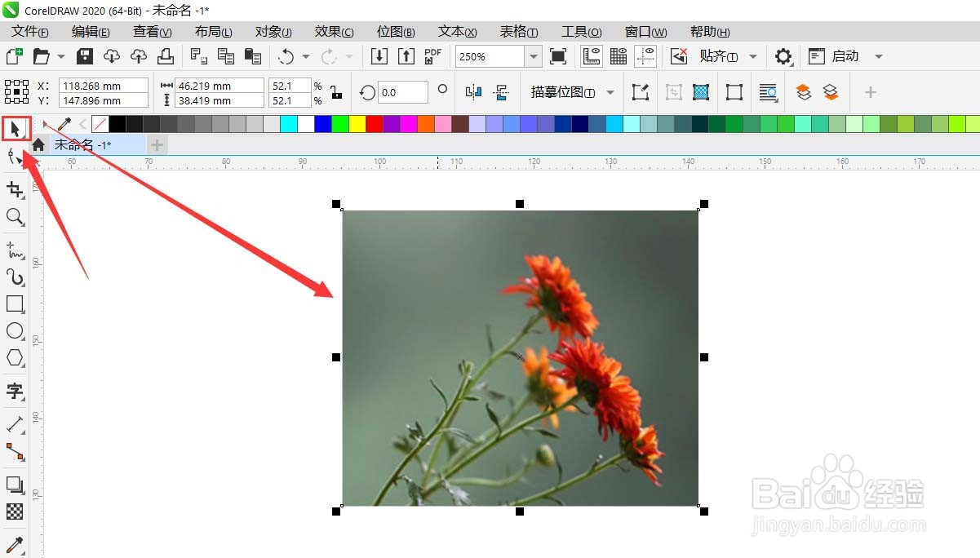Screen dimensions: 980x558
Task: Pick the Eyedropper tool
Action: (15, 544)
